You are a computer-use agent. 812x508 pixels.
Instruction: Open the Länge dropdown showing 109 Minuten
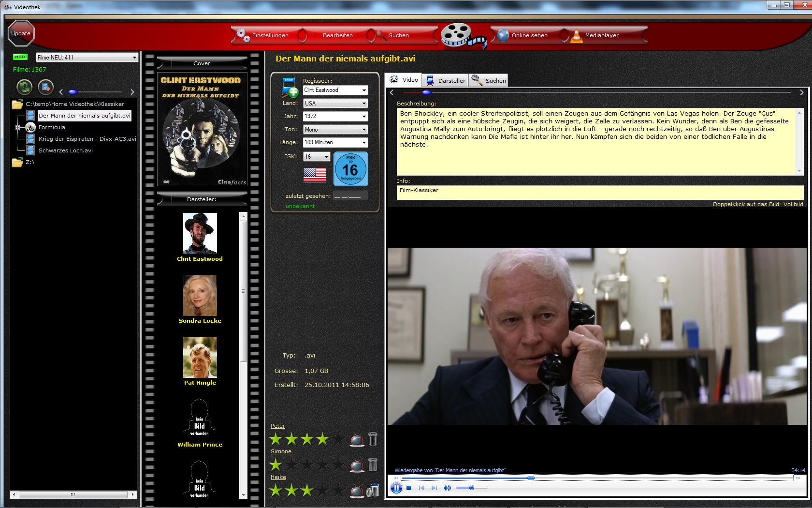[x=335, y=143]
